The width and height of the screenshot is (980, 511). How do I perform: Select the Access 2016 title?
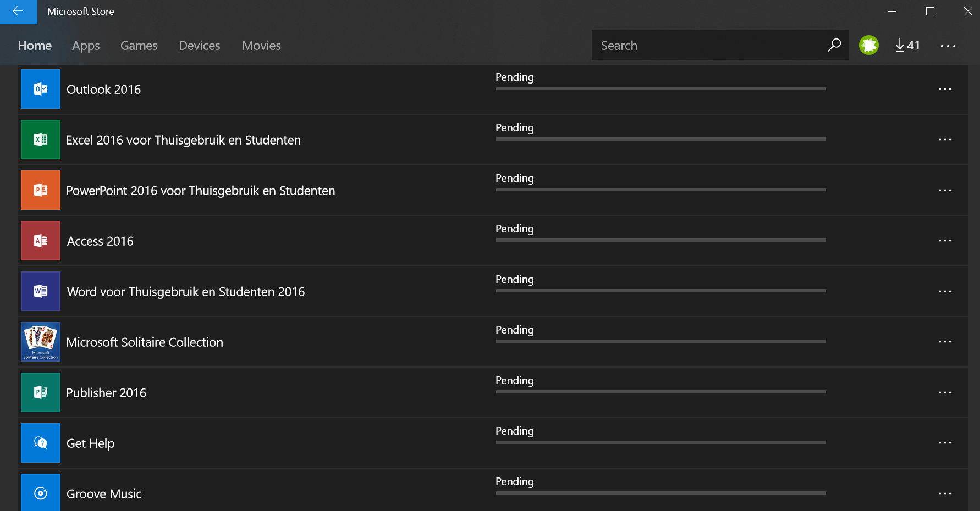(x=100, y=241)
